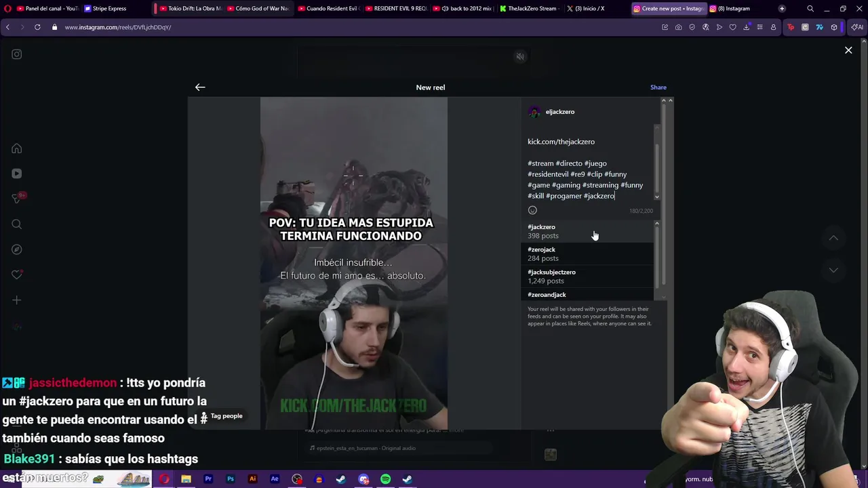Screen dimensions: 868x488
Task: Open the browser tab search magnifier
Action: click(x=810, y=9)
